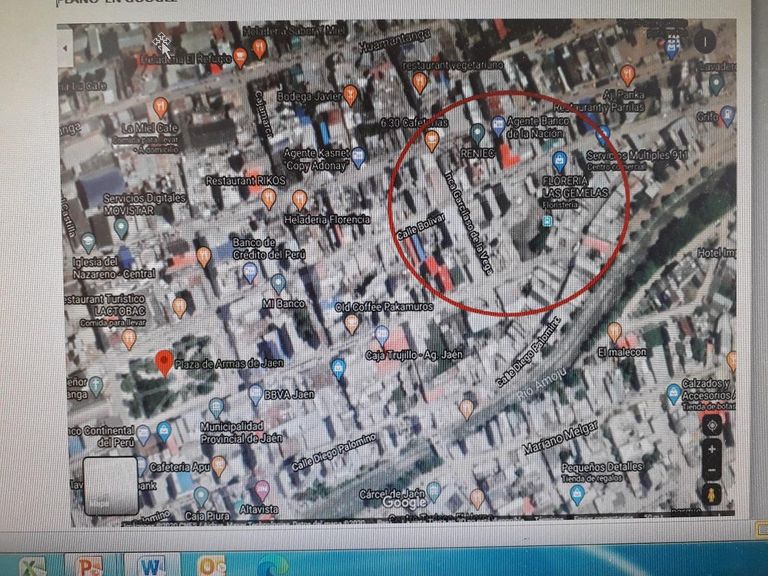Screen dimensions: 768x576
Task: Click the restaurant vegetariano map pin
Action: [x=420, y=83]
